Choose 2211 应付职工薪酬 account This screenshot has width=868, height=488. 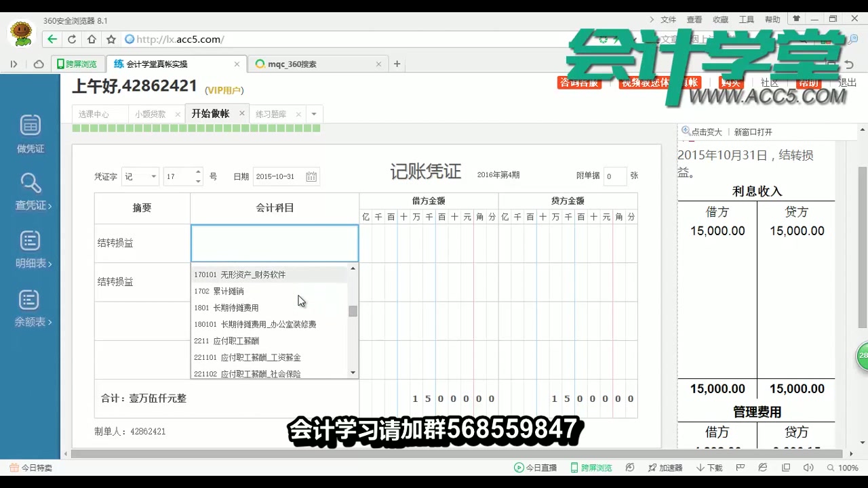pos(269,341)
